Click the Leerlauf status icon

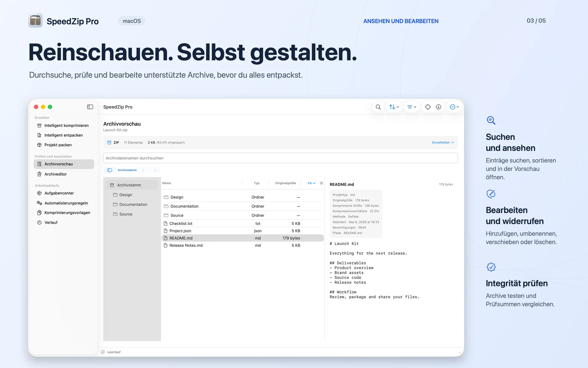103,352
